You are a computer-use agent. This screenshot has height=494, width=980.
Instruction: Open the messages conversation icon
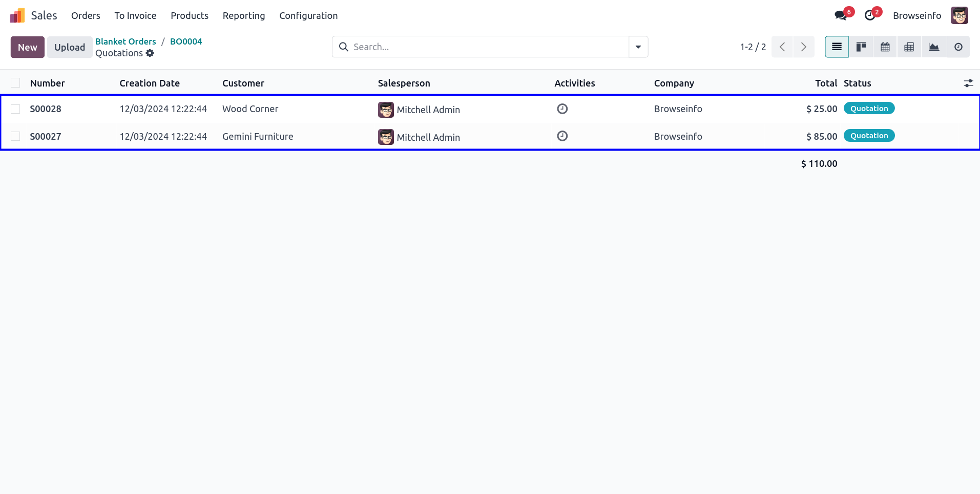pyautogui.click(x=841, y=15)
